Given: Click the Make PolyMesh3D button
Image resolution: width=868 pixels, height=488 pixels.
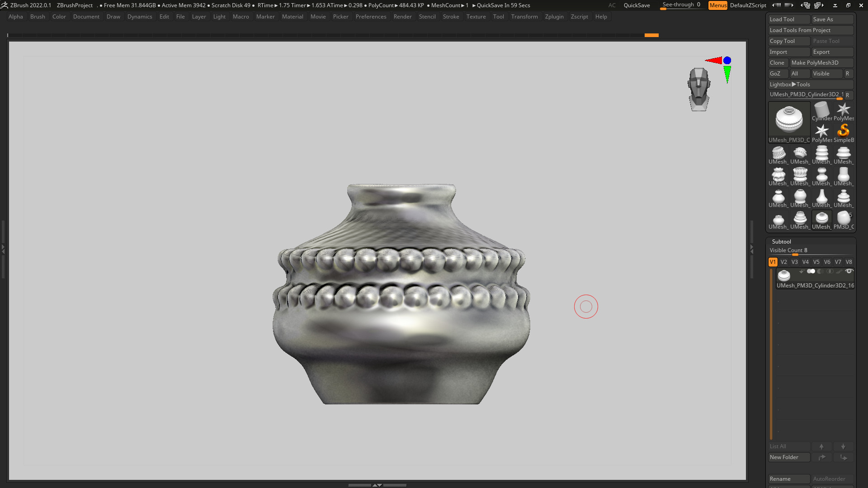Looking at the screenshot, I should pyautogui.click(x=821, y=63).
